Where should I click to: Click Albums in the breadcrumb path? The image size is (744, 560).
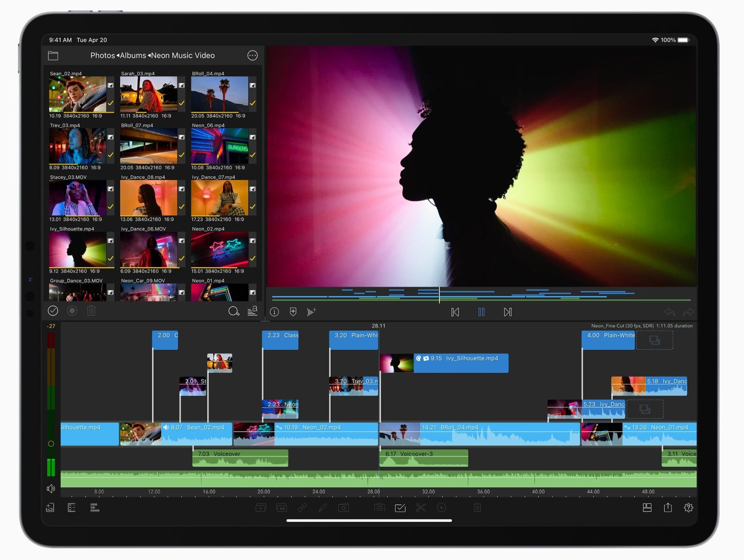[x=133, y=55]
